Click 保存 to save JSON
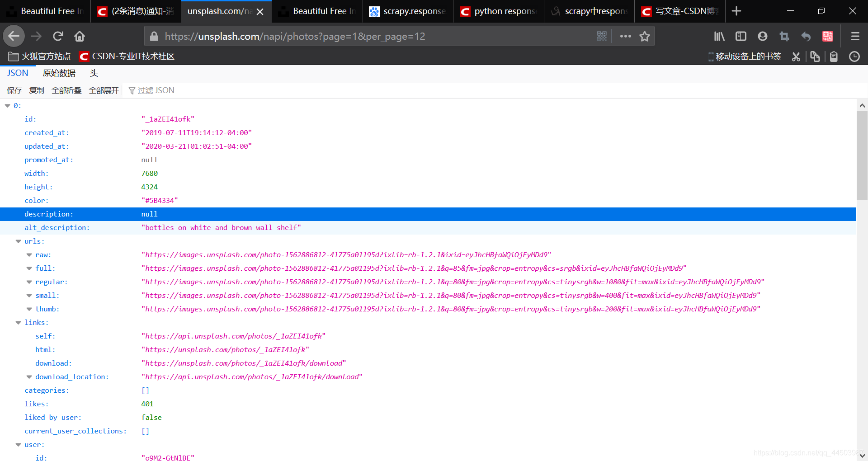868x461 pixels. (14, 90)
